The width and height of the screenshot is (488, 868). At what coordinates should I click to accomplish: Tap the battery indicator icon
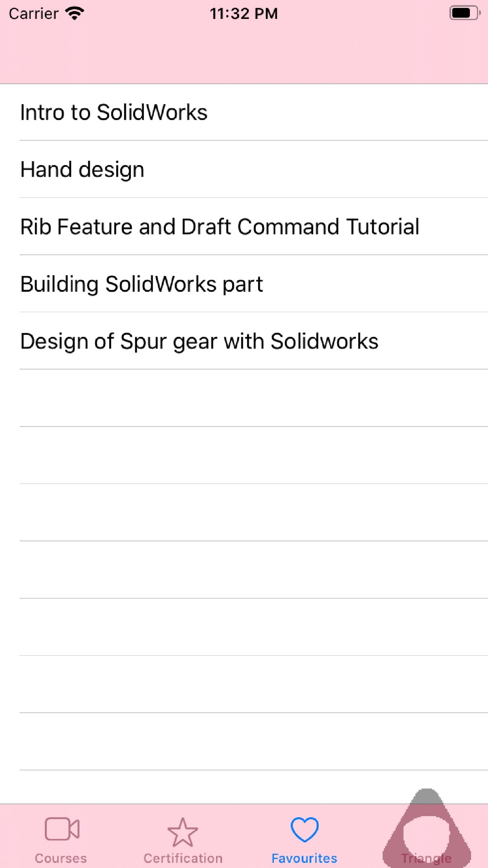[465, 13]
